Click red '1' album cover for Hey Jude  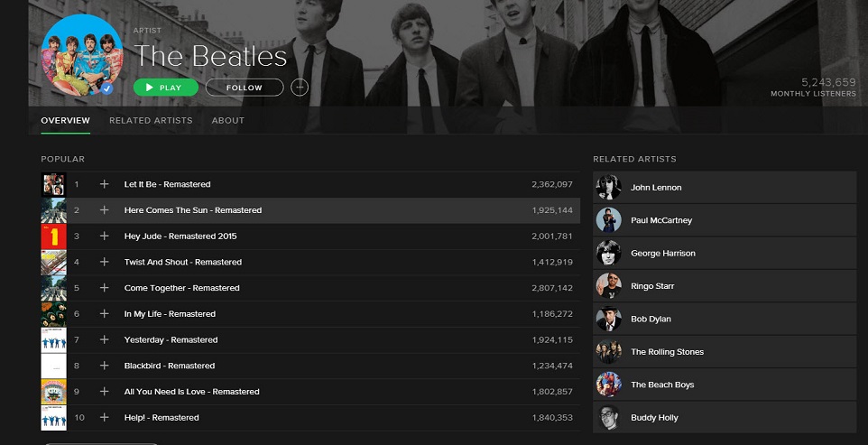(54, 236)
